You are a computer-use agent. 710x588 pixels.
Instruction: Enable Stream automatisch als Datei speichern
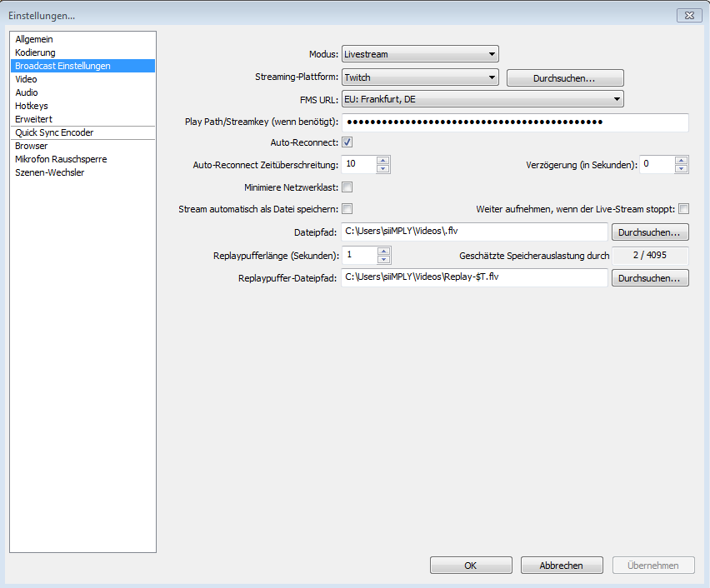click(347, 209)
